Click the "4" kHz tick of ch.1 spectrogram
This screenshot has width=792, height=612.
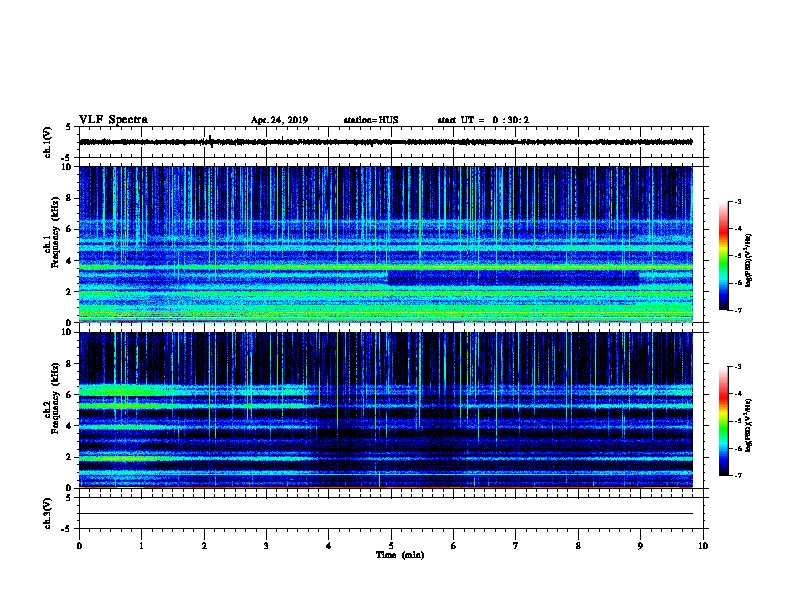click(69, 261)
